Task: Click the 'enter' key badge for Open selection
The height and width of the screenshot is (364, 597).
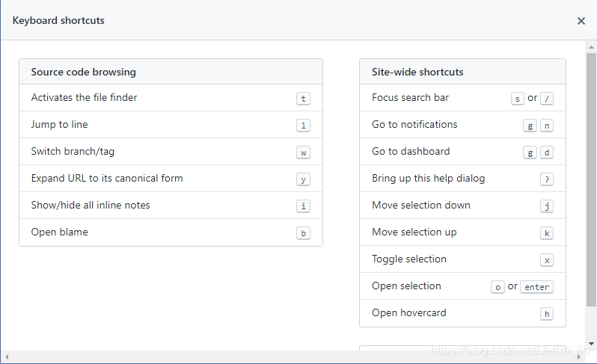Action: tap(536, 287)
